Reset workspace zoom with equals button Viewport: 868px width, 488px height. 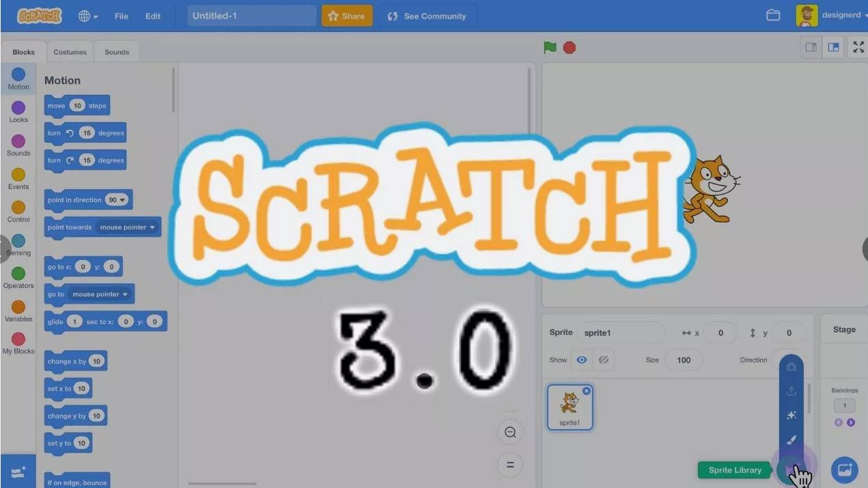(x=510, y=465)
